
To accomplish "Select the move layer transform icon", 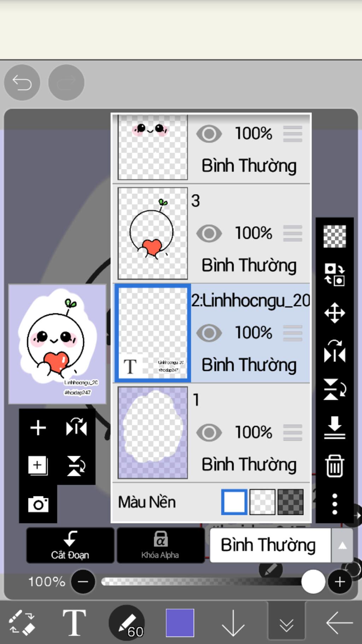I will coord(334,313).
